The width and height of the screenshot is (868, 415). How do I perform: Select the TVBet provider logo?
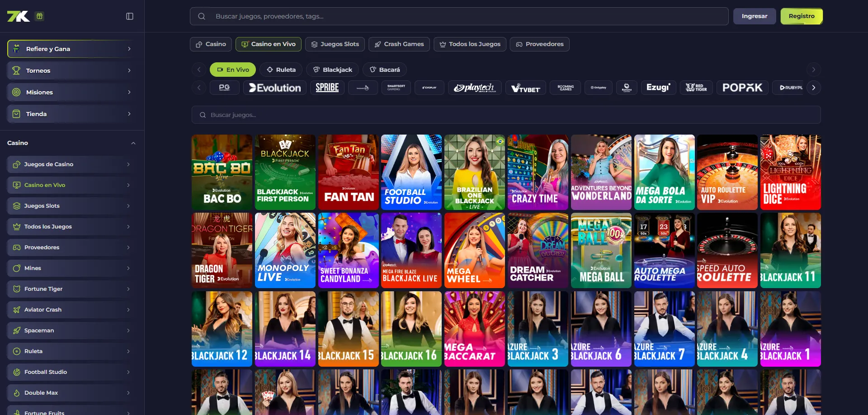pos(526,88)
